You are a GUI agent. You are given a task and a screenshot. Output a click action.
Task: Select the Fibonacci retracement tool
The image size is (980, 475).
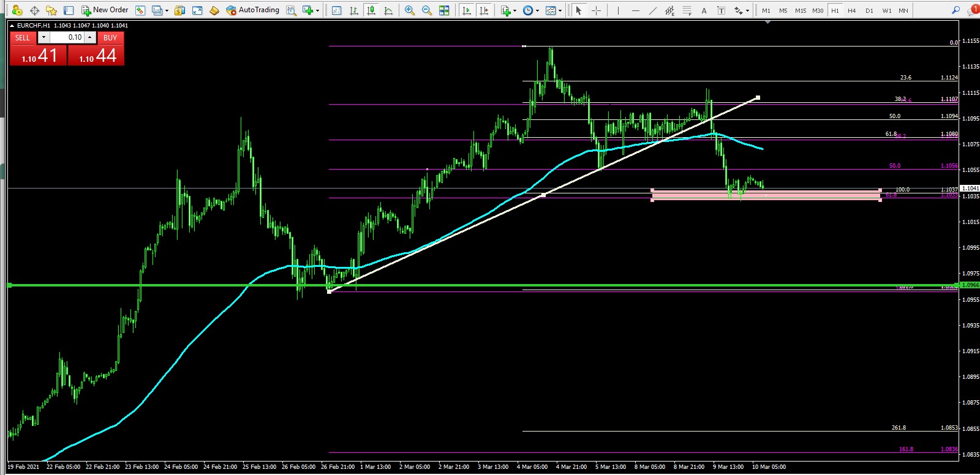pyautogui.click(x=687, y=10)
